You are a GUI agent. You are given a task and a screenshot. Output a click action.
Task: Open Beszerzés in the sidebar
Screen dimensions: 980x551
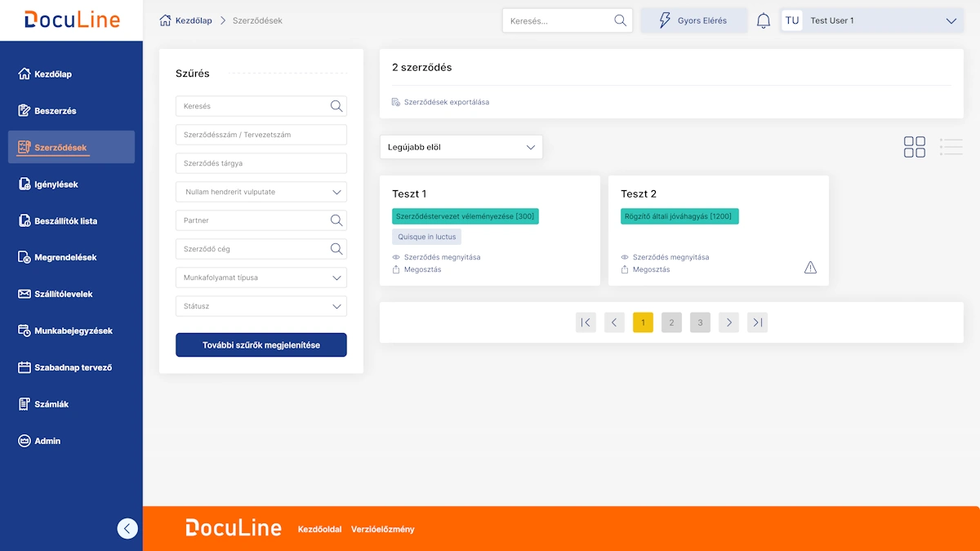click(x=55, y=111)
